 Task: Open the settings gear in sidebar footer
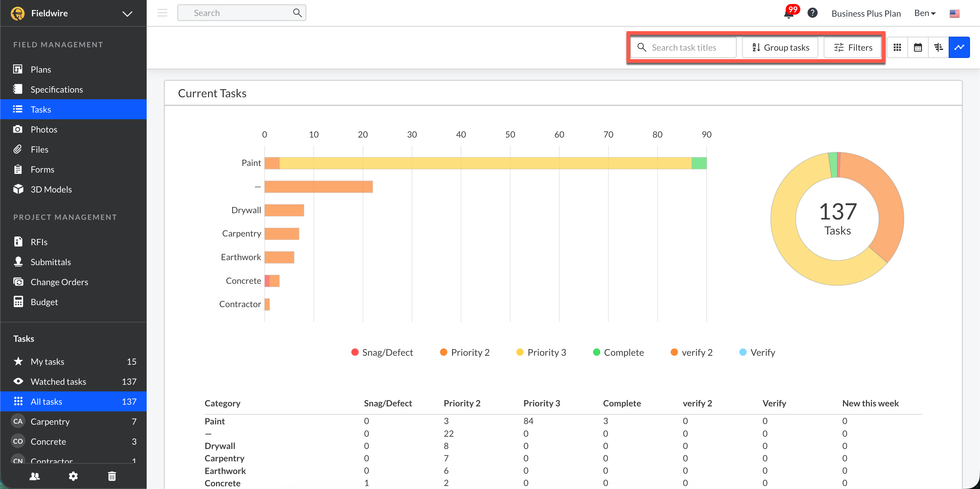73,476
